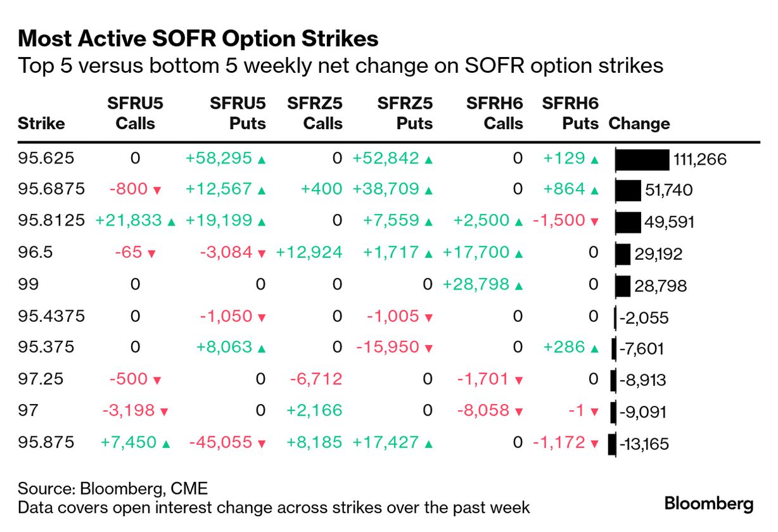This screenshot has width=778, height=532.
Task: Select the Change column header
Action: pos(639,123)
